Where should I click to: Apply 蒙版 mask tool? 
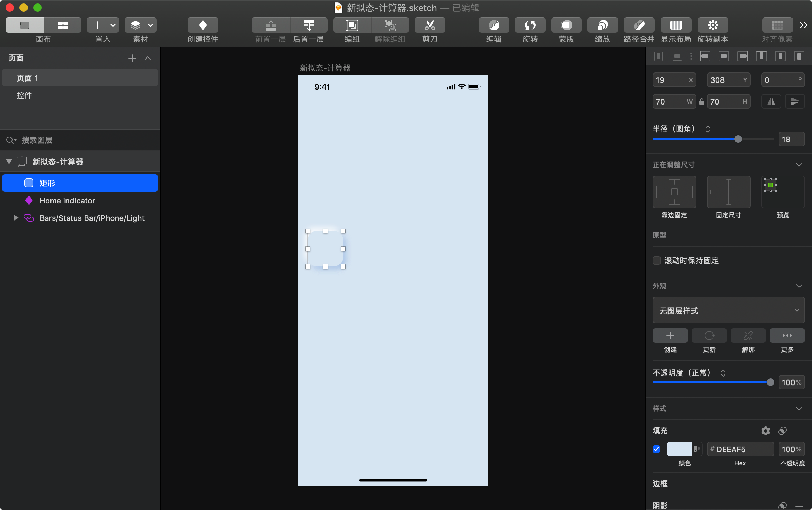[x=567, y=25]
